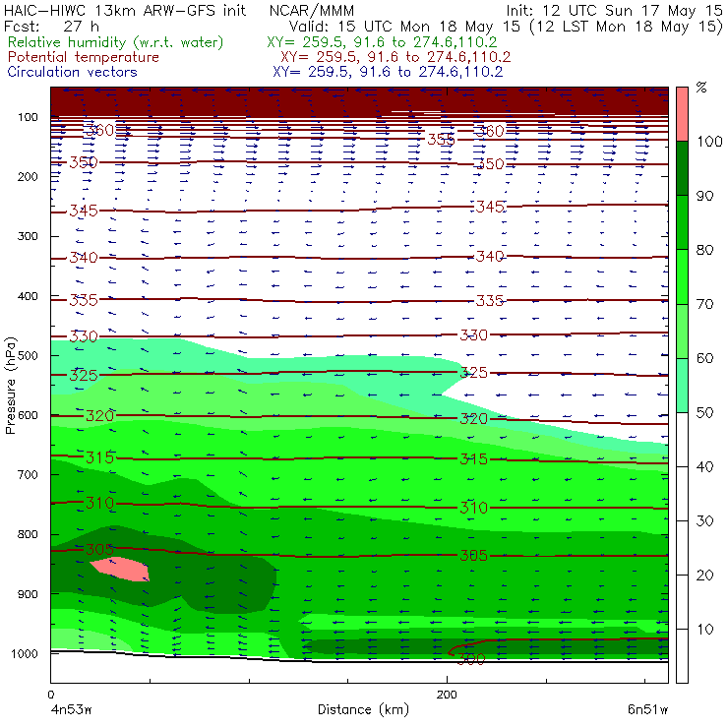Click the colorbar '60' tick label

(704, 358)
